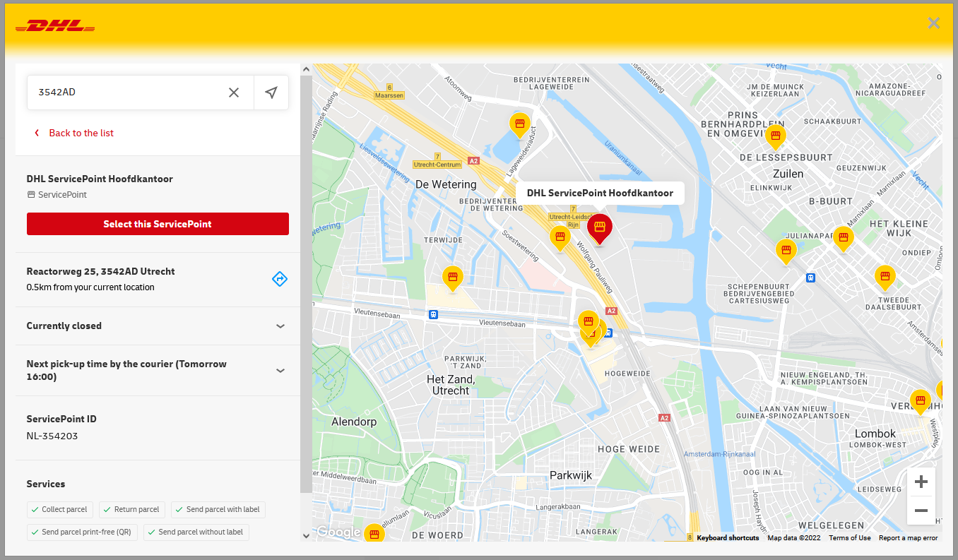Open directions to Reactorweg 25

pos(280,279)
